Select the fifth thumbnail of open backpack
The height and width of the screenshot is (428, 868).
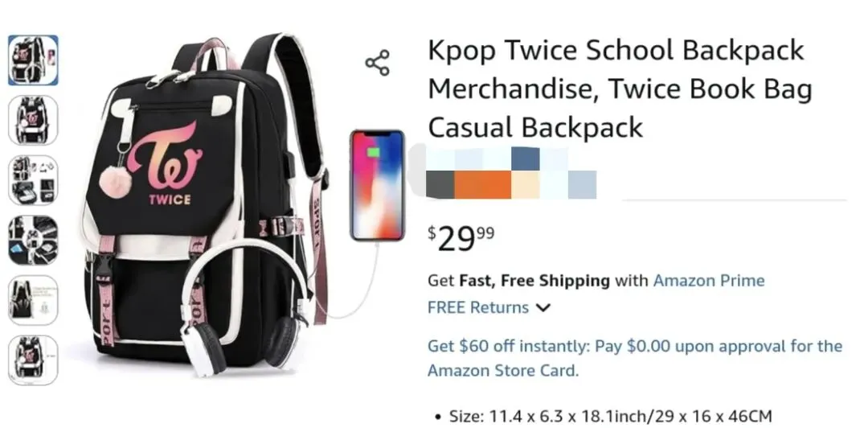click(x=33, y=300)
